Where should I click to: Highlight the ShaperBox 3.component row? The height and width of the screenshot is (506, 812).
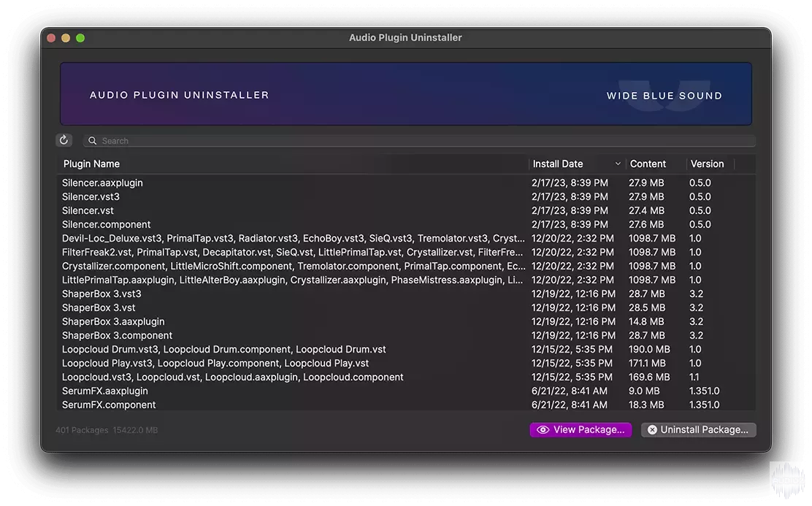(406, 336)
